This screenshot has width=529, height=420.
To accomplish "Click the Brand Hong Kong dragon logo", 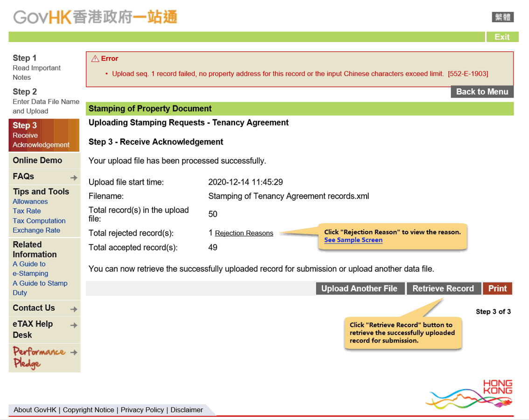I will [469, 395].
